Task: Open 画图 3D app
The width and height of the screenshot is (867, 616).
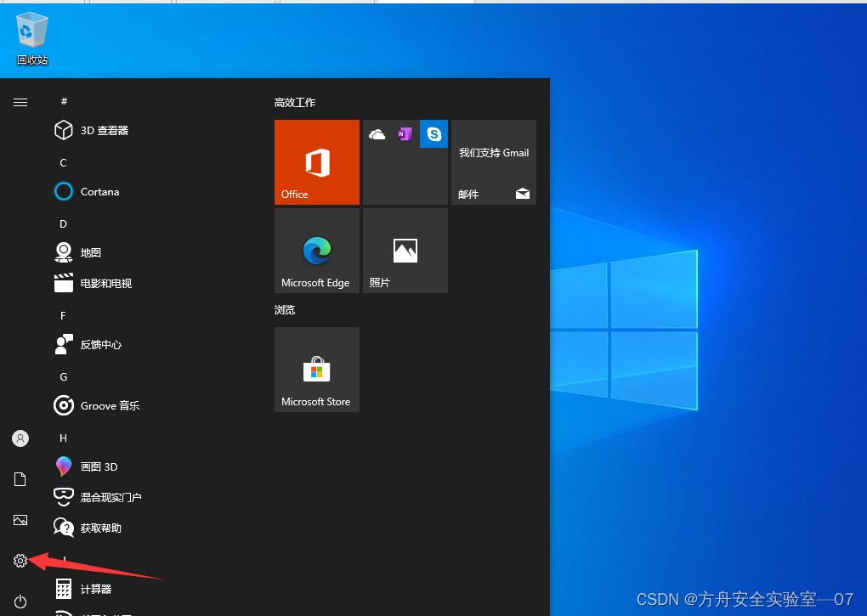Action: [x=86, y=466]
